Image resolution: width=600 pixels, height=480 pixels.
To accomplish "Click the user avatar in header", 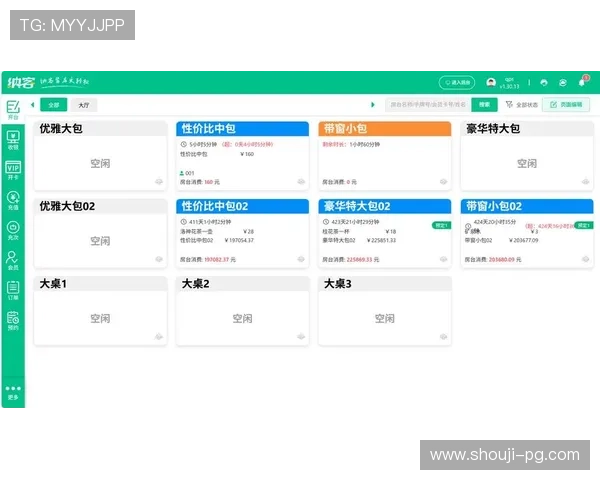I will tap(491, 82).
